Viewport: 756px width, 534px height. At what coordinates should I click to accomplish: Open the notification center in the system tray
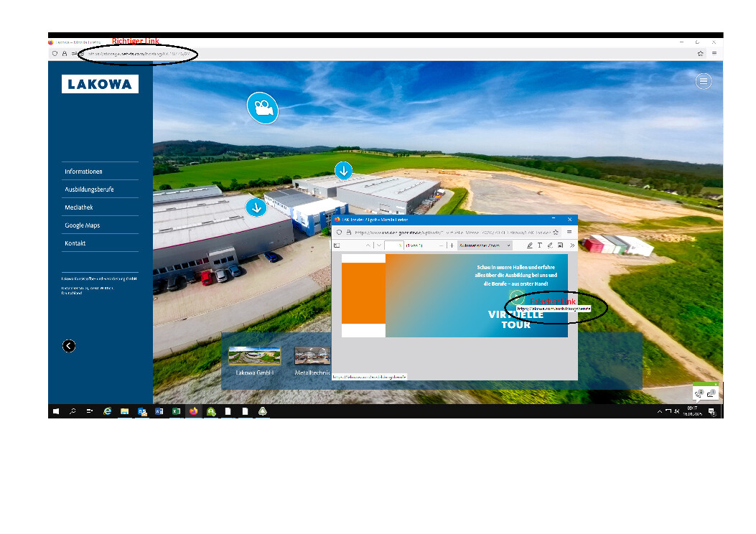point(711,411)
